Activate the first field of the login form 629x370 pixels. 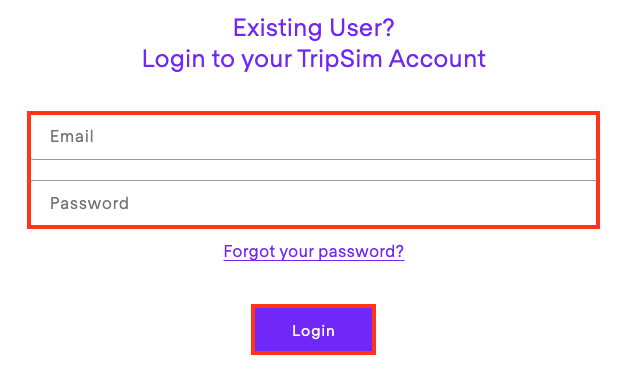pos(313,137)
